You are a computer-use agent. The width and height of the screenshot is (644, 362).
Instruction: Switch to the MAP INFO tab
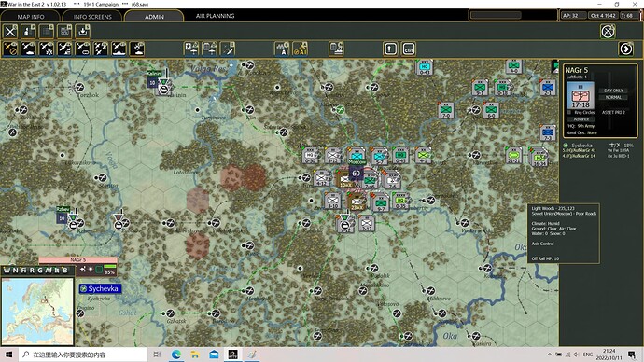pos(31,17)
